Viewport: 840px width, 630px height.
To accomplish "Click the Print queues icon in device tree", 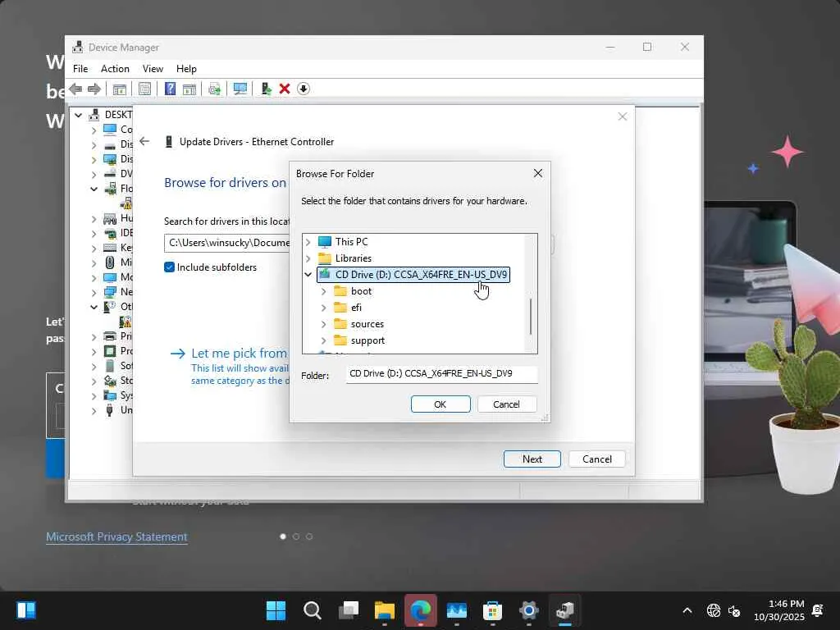I will [110, 336].
